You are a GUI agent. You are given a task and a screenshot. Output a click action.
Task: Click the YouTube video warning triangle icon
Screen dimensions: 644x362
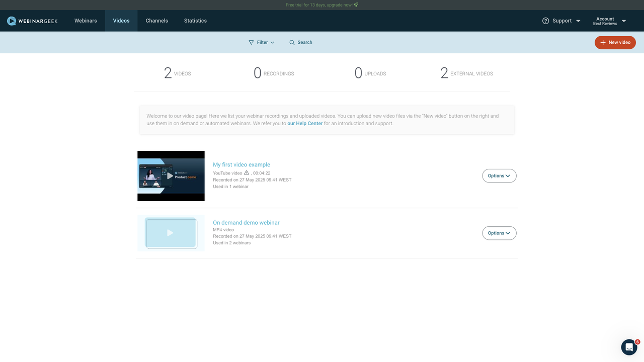click(x=247, y=173)
